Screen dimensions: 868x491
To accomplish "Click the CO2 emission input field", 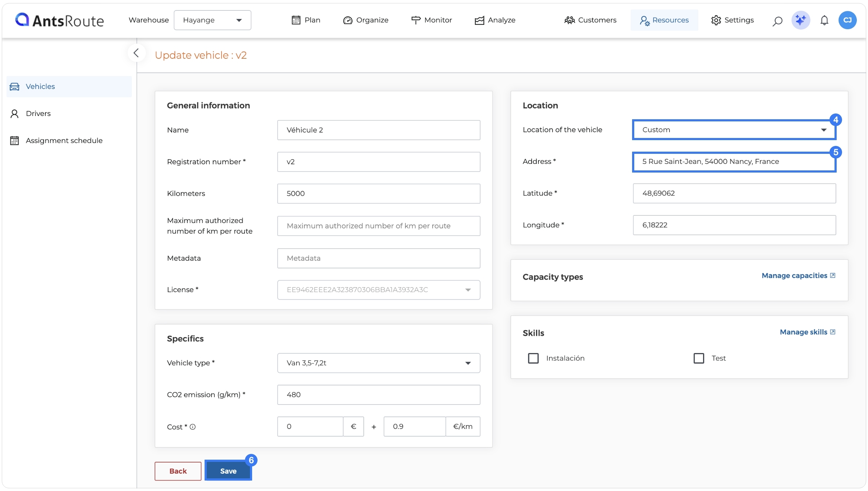I will click(x=379, y=395).
